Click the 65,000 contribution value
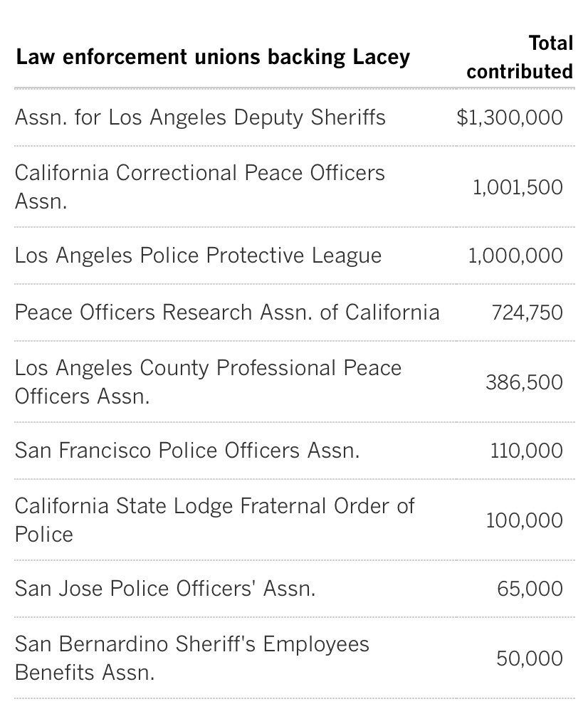 [x=530, y=589]
